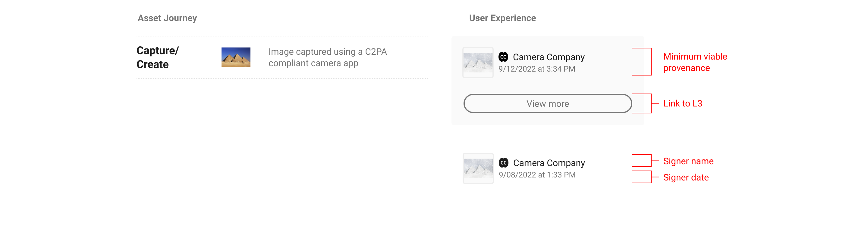Click the CC icon in the lower entry

(503, 163)
